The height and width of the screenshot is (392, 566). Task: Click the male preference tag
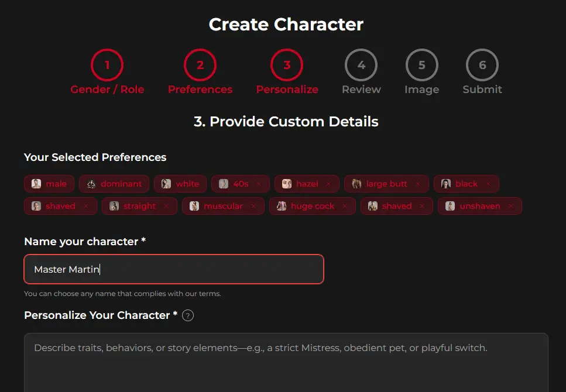tap(50, 184)
